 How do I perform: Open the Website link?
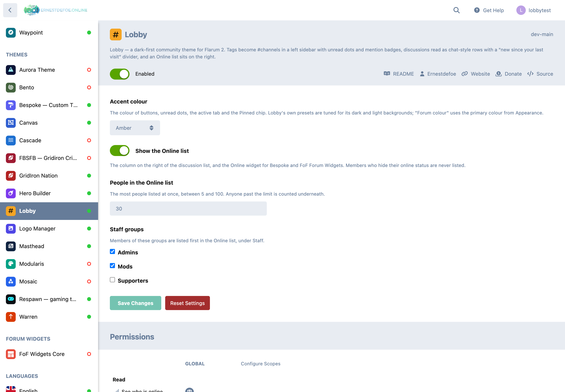pos(476,74)
